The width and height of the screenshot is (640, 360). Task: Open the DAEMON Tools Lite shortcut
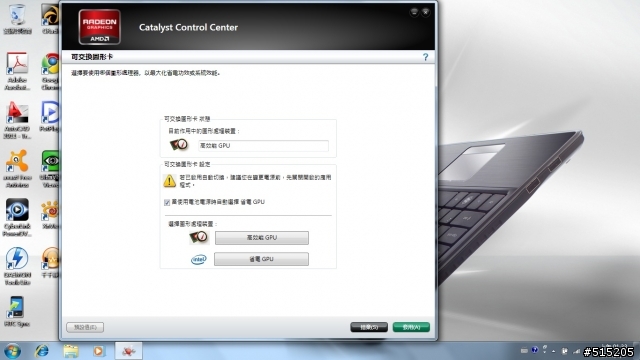point(17,266)
